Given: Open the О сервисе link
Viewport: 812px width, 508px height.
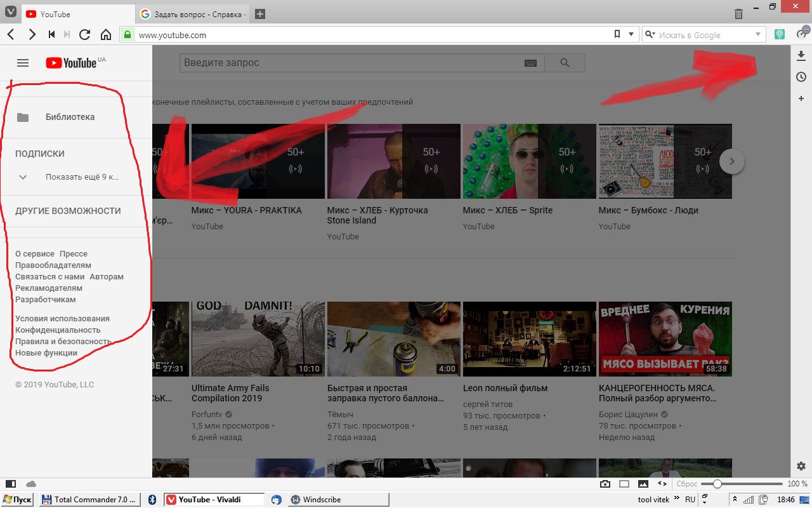Looking at the screenshot, I should (x=35, y=254).
